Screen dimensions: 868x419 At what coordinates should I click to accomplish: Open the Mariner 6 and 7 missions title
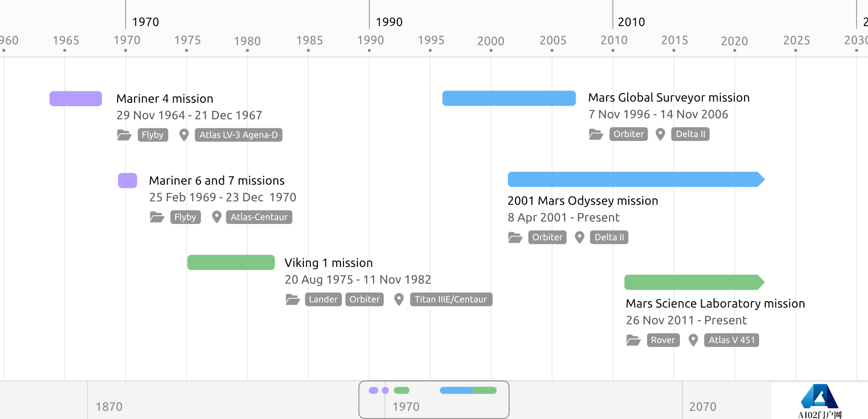click(217, 181)
